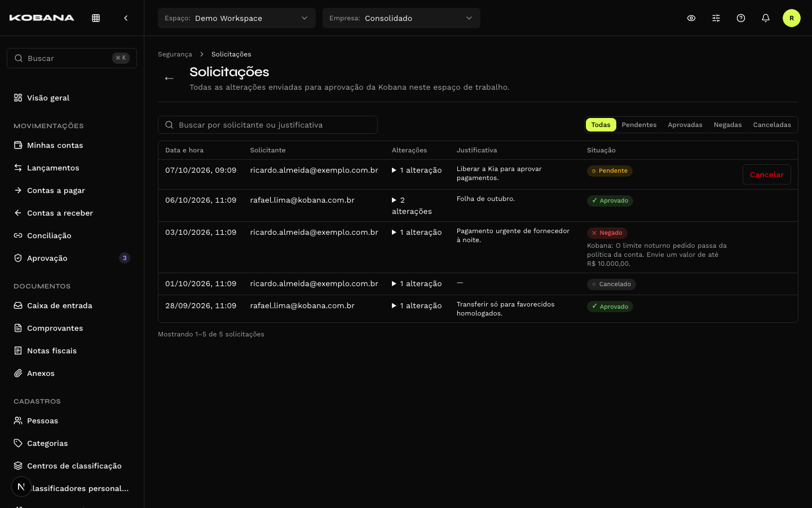Open the help question mark icon
Viewport: 812px width, 508px height.
[x=741, y=18]
